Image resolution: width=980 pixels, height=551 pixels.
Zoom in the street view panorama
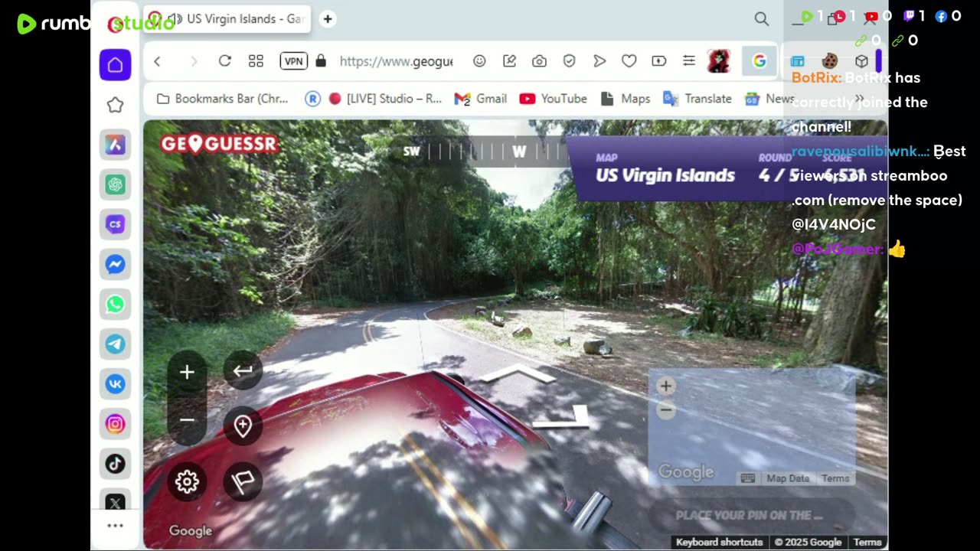tap(187, 372)
